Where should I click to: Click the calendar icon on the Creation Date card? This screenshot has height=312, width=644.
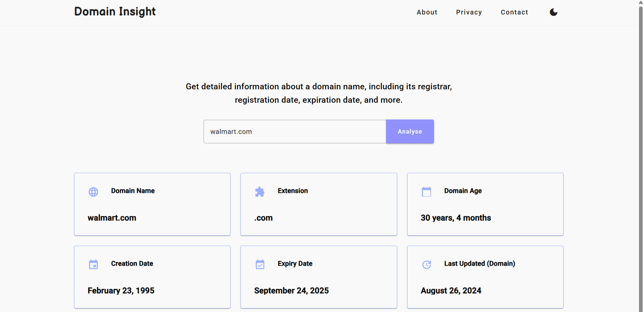(93, 264)
